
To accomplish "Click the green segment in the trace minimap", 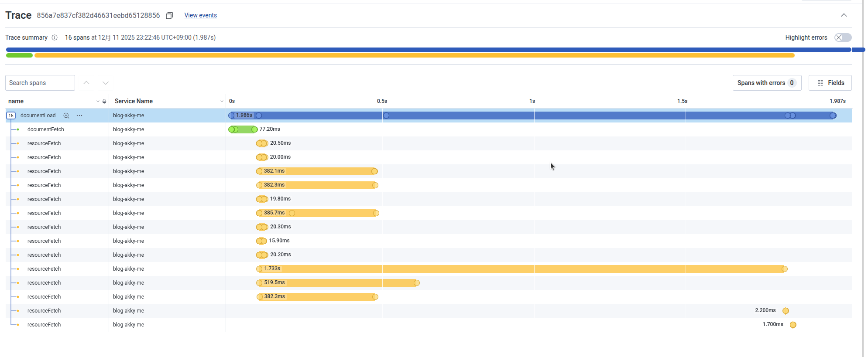I will coord(19,55).
